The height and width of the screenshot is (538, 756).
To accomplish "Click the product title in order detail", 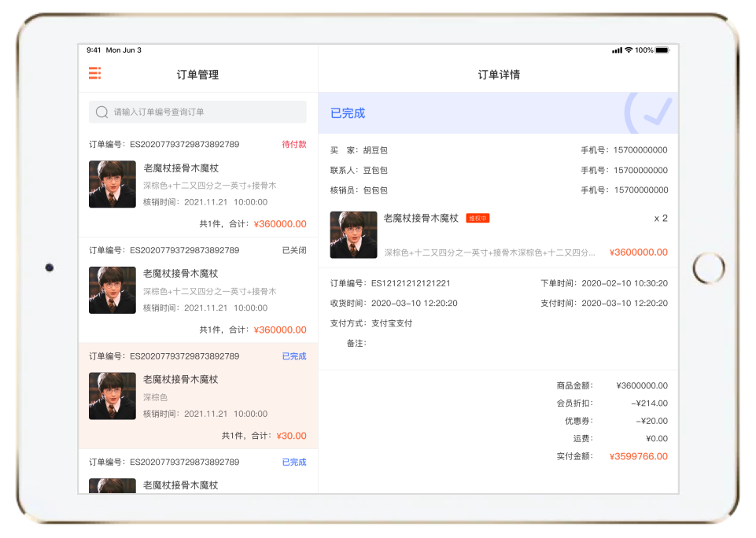I will pyautogui.click(x=421, y=219).
